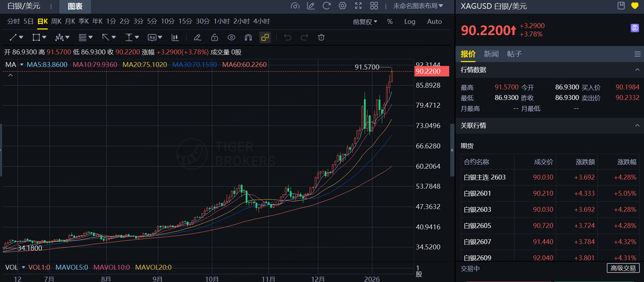Toggle percent scale mode
The image size is (644, 282).
tap(390, 22)
